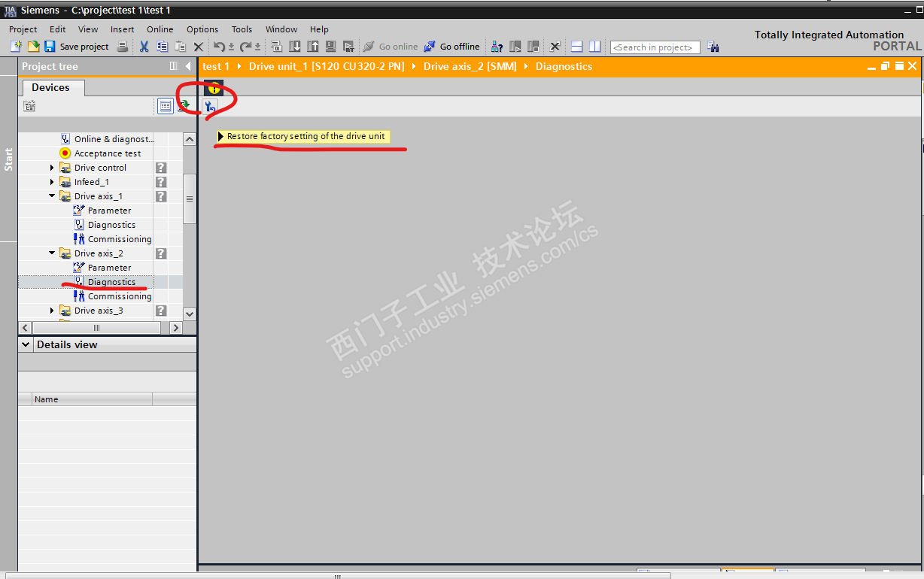
Task: Expand the Drive axis_3 node
Action: point(52,311)
